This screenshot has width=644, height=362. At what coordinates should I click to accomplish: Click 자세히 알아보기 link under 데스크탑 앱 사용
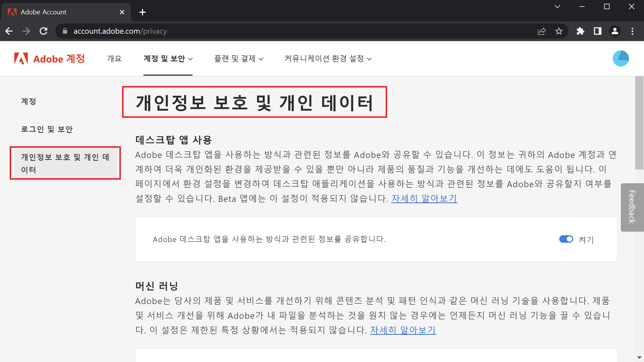pyautogui.click(x=424, y=199)
